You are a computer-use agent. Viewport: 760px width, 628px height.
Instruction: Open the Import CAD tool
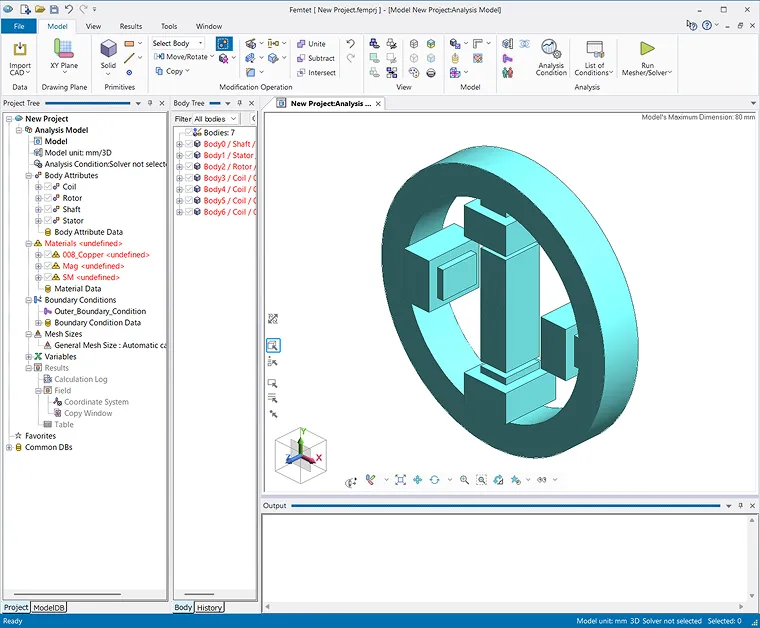(x=20, y=58)
